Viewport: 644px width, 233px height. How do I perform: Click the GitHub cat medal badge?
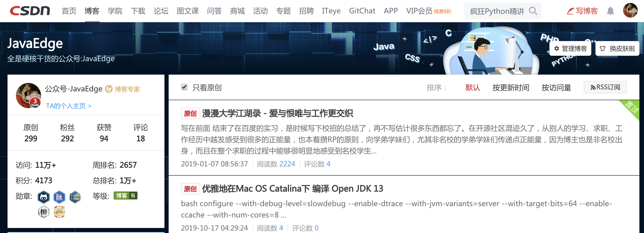(44, 197)
